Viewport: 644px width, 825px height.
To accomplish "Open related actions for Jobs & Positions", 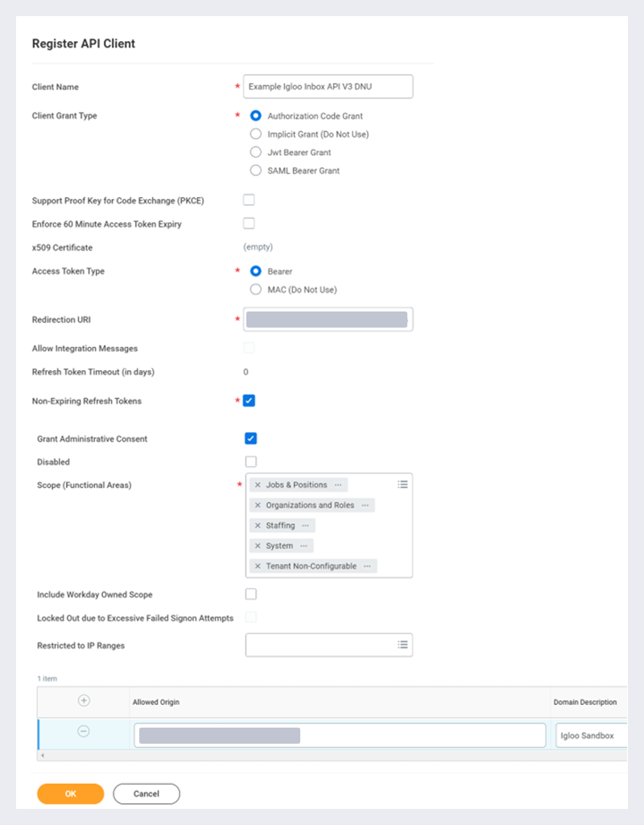I will pyautogui.click(x=338, y=485).
